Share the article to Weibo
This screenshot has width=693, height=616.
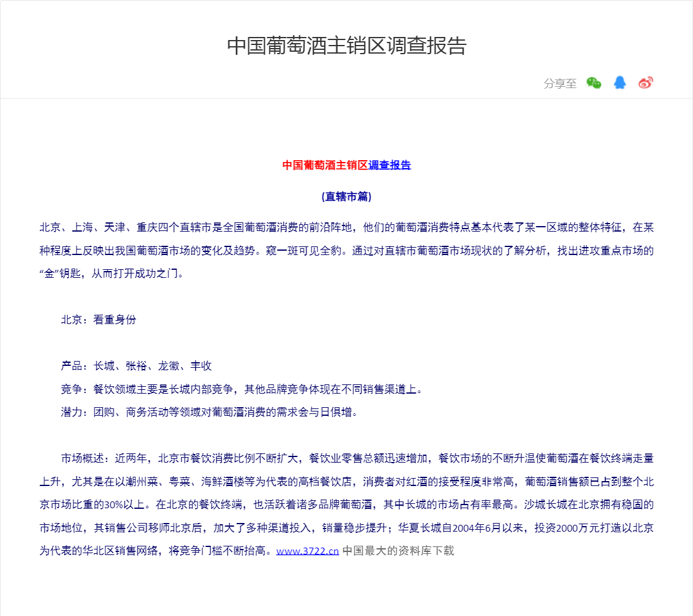pos(646,83)
